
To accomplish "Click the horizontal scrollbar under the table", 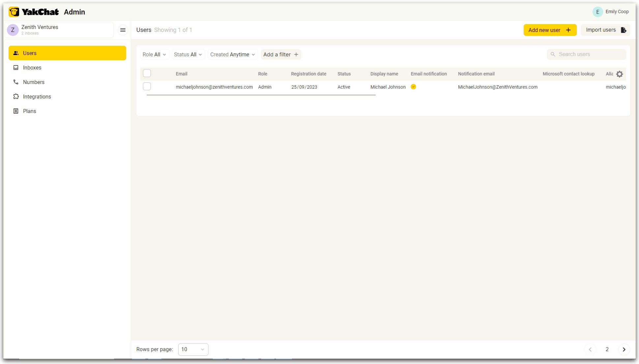I will coord(261,95).
